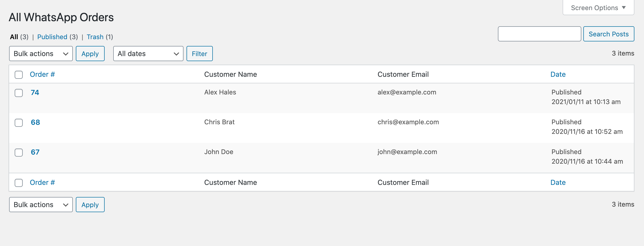
Task: Filter to show only Published orders
Action: pos(52,37)
